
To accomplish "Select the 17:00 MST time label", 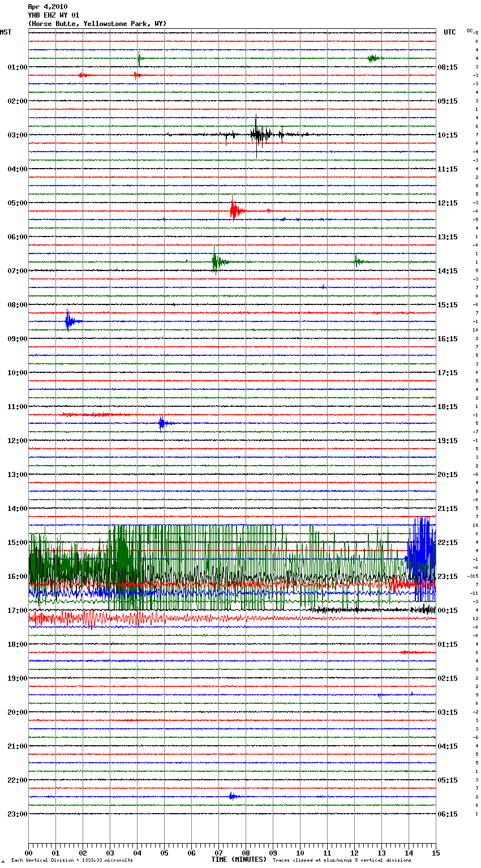I will coord(18,611).
